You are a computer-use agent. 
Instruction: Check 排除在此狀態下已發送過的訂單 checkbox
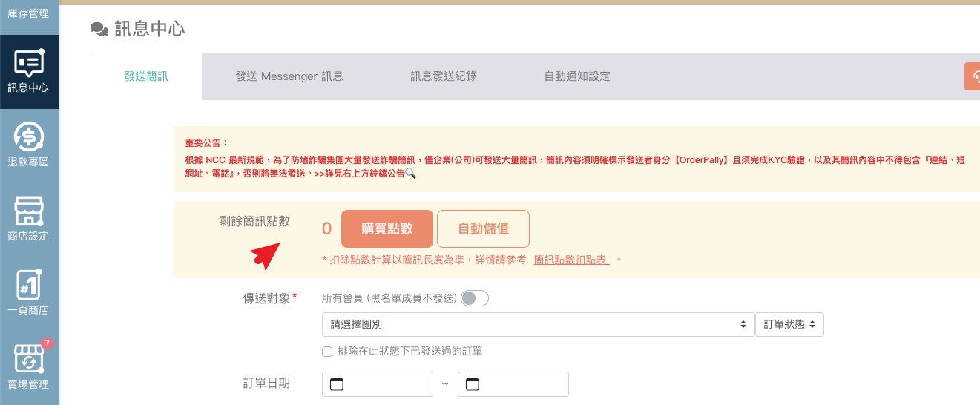tap(327, 351)
